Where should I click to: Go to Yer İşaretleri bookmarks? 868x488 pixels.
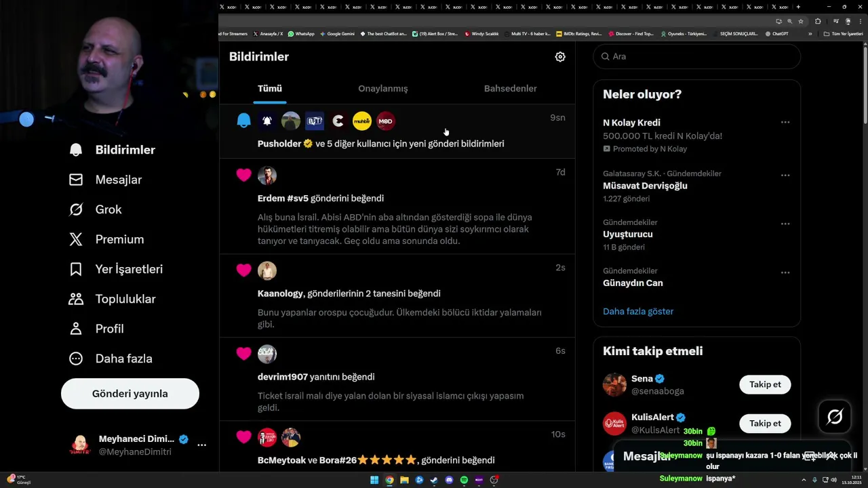pos(116,269)
